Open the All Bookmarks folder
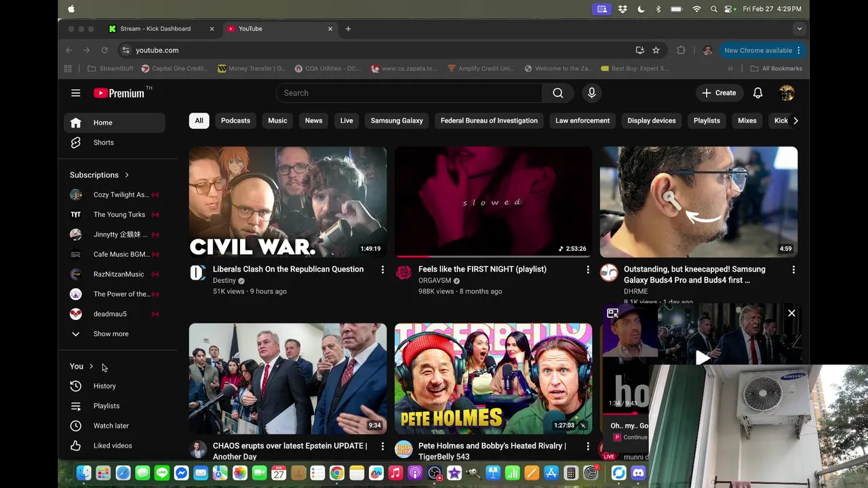Image resolution: width=868 pixels, height=488 pixels. pos(776,68)
